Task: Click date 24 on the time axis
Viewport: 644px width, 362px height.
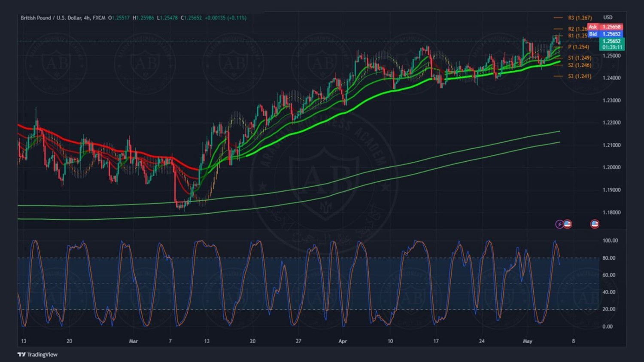Action: click(x=482, y=341)
